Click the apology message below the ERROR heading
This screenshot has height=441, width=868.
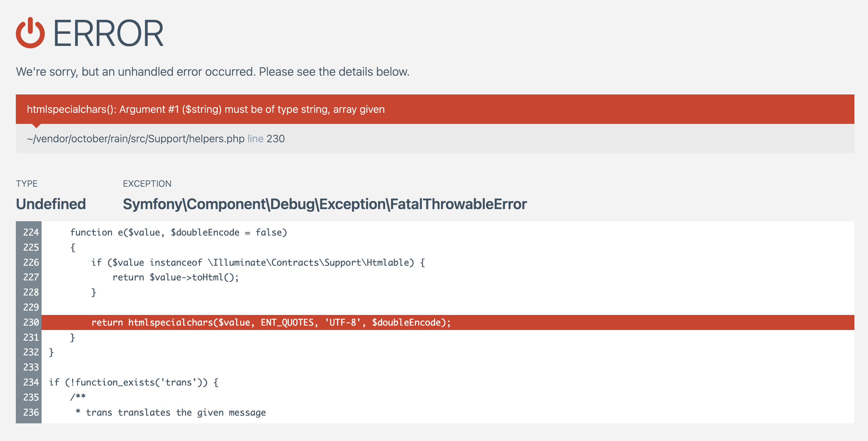click(213, 72)
